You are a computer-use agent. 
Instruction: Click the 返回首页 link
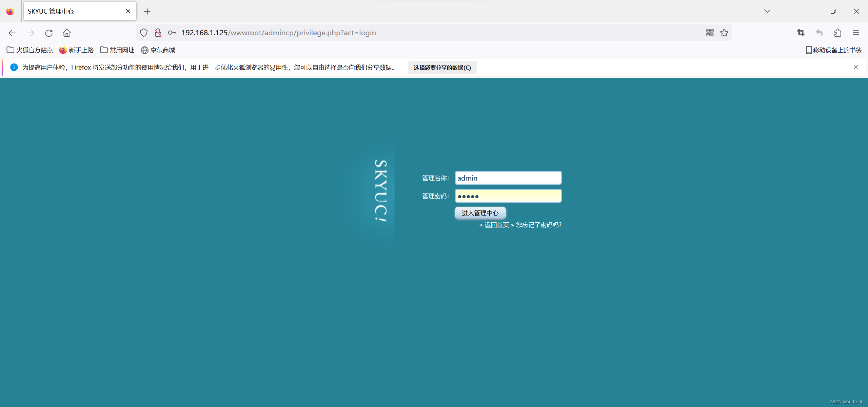click(497, 225)
